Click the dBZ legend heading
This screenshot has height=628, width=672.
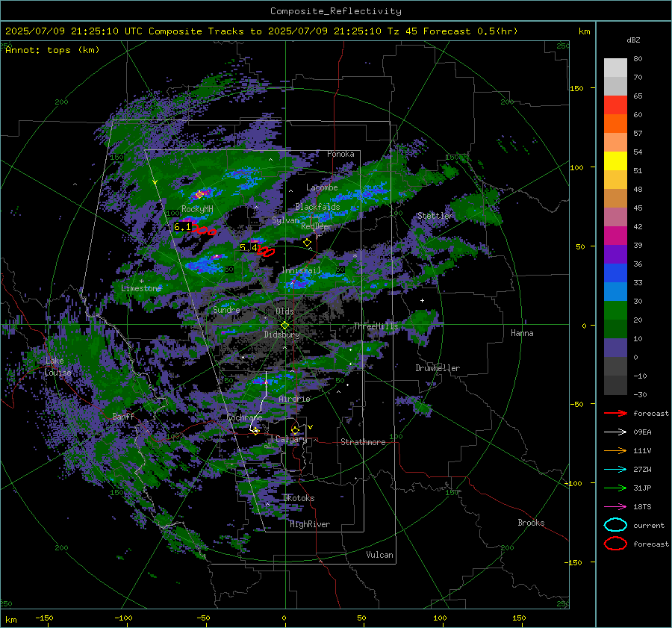(x=633, y=40)
